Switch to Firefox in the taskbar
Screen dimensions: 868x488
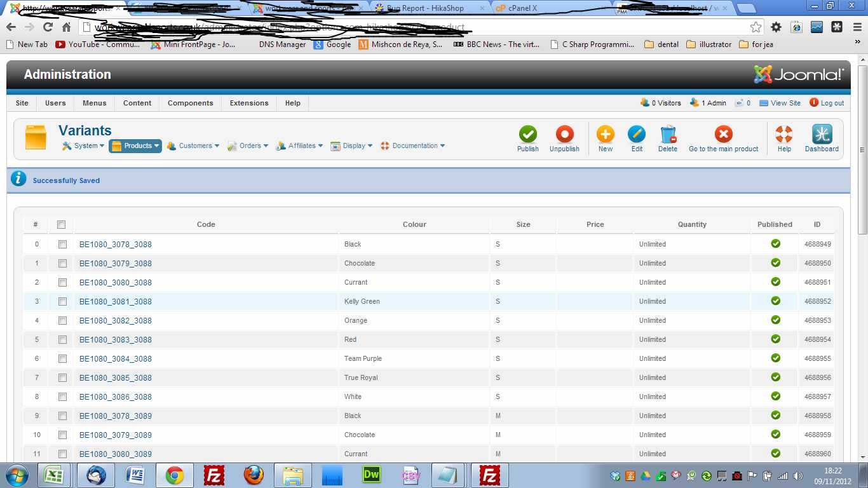[x=254, y=475]
